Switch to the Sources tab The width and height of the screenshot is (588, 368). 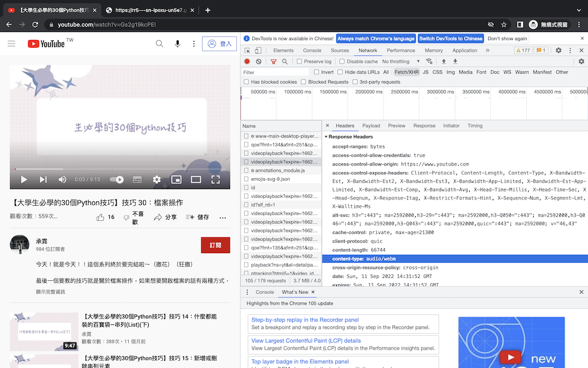[x=340, y=50]
